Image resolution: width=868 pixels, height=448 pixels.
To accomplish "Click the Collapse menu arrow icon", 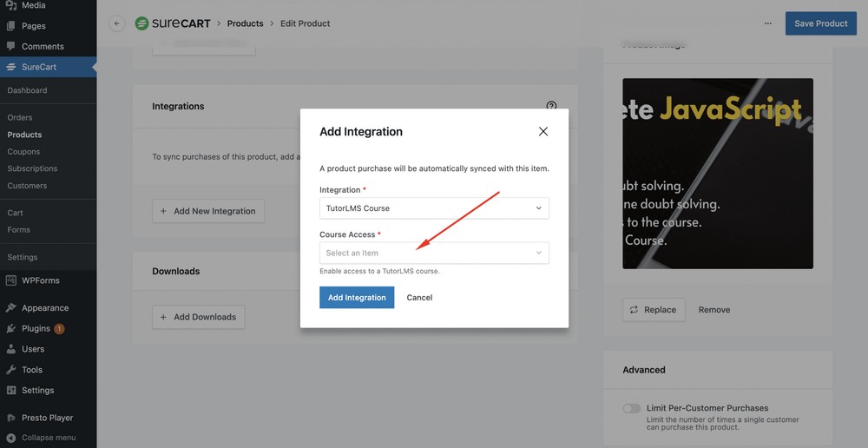I will 10,438.
